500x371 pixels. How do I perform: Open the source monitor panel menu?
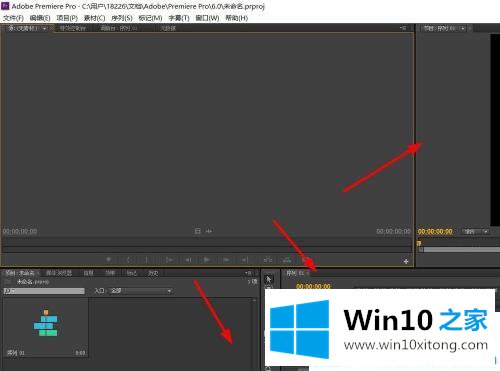point(403,28)
